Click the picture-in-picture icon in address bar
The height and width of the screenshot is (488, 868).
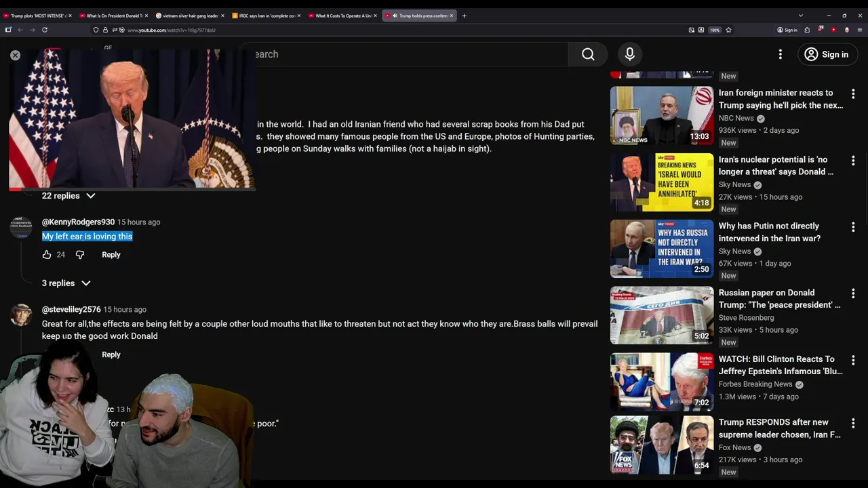691,30
